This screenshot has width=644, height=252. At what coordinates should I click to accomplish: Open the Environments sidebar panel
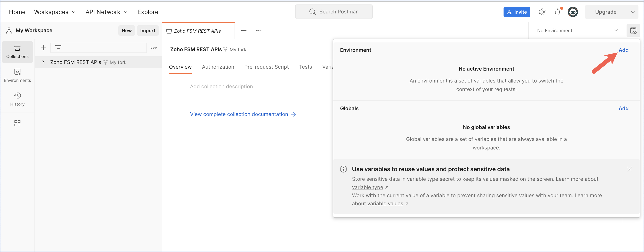pos(17,75)
